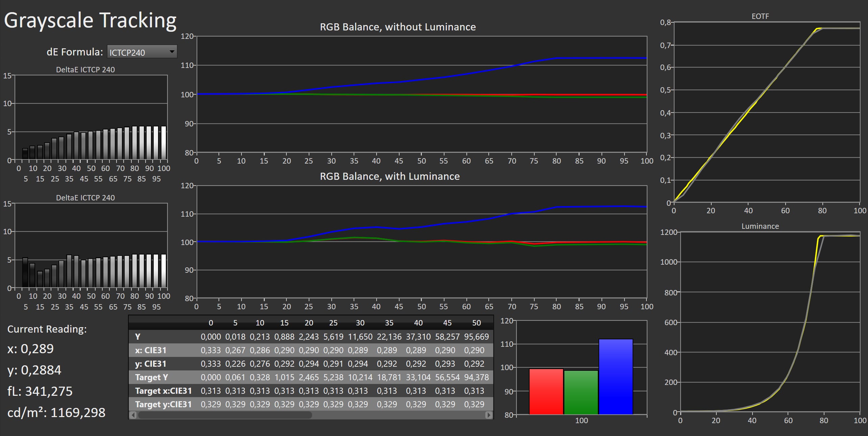The height and width of the screenshot is (436, 868).
Task: Open the dE Formula dropdown
Action: coord(142,52)
